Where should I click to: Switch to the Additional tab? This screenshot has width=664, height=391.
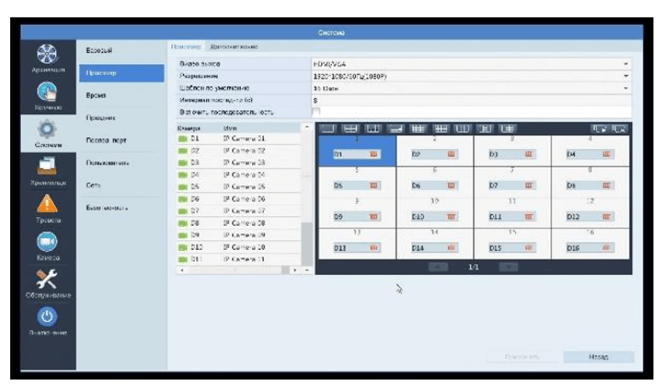pos(234,47)
